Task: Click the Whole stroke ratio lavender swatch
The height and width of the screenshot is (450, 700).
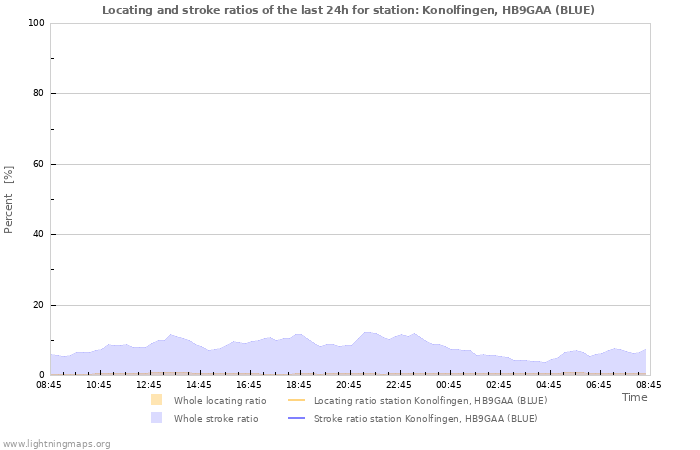Action: click(x=156, y=418)
